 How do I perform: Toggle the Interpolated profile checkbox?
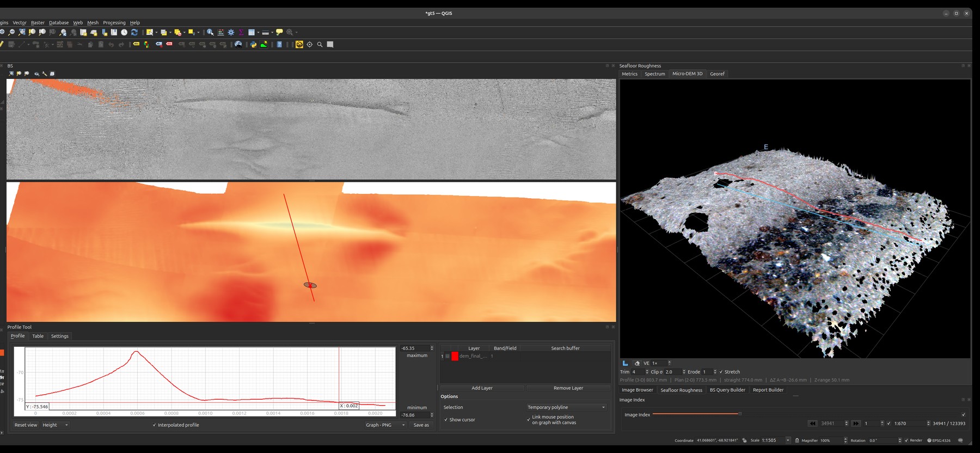154,425
